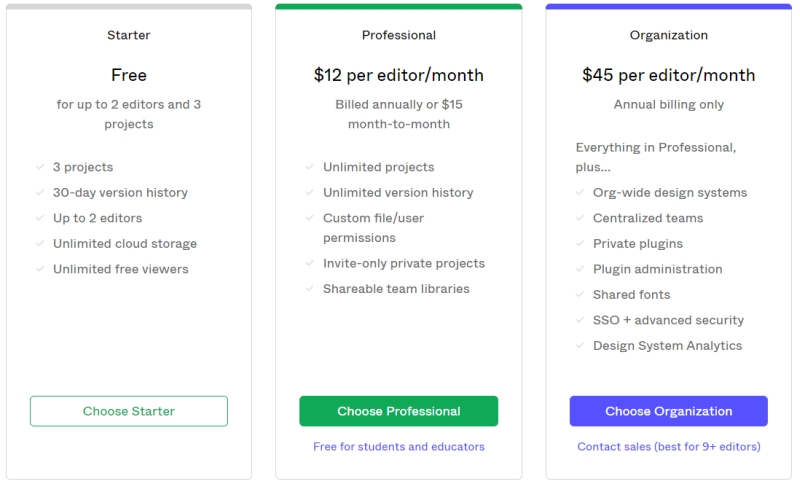Image resolution: width=800 pixels, height=484 pixels.
Task: Click the Choose Organization button
Action: point(668,411)
